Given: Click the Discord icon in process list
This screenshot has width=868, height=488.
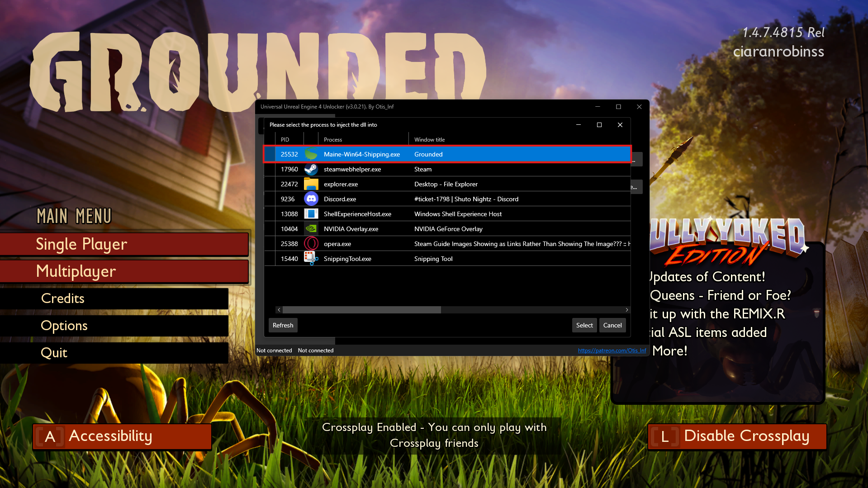Looking at the screenshot, I should [311, 199].
